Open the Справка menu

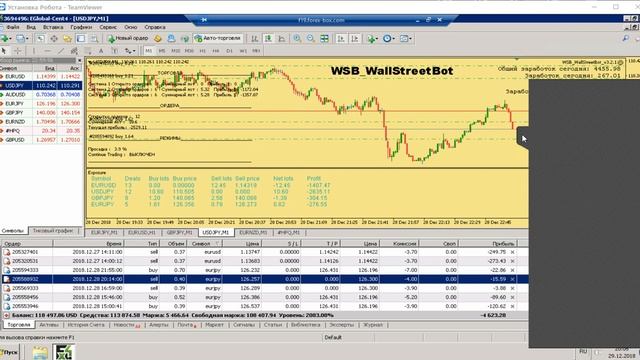tap(155, 27)
